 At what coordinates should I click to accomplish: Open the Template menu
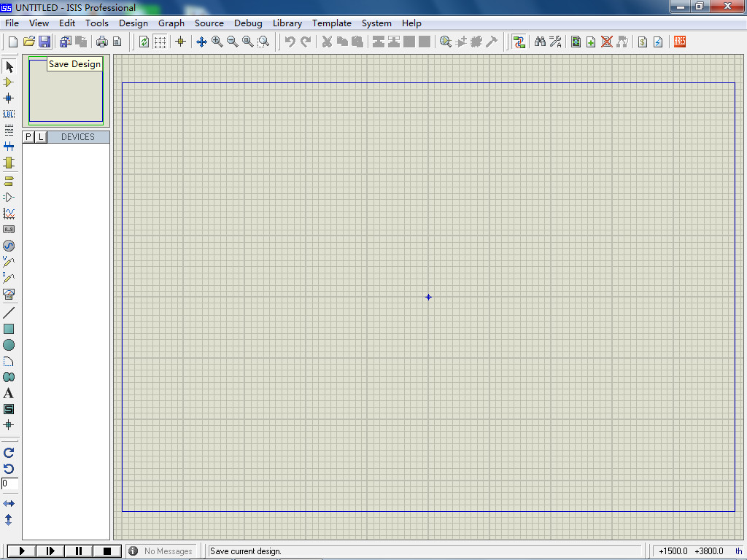click(332, 23)
